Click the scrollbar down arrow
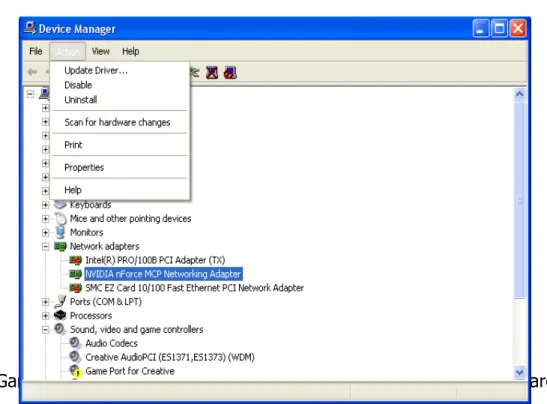The image size is (547, 404). click(x=519, y=373)
